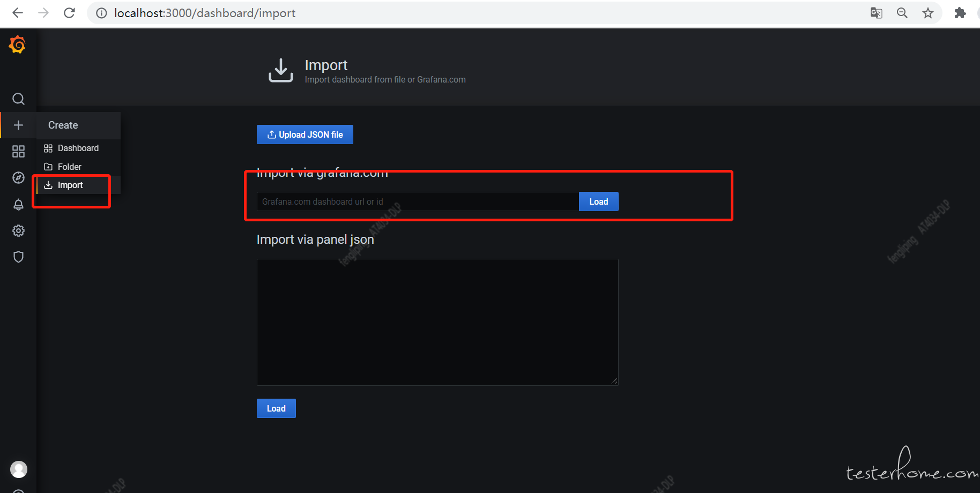Click the plus Create icon in sidebar
The width and height of the screenshot is (980, 493).
(18, 125)
